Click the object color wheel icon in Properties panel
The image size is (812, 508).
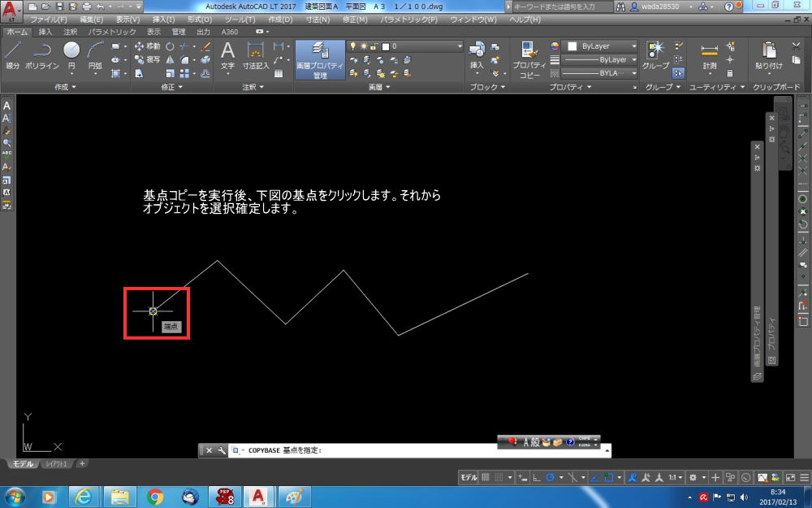point(555,46)
